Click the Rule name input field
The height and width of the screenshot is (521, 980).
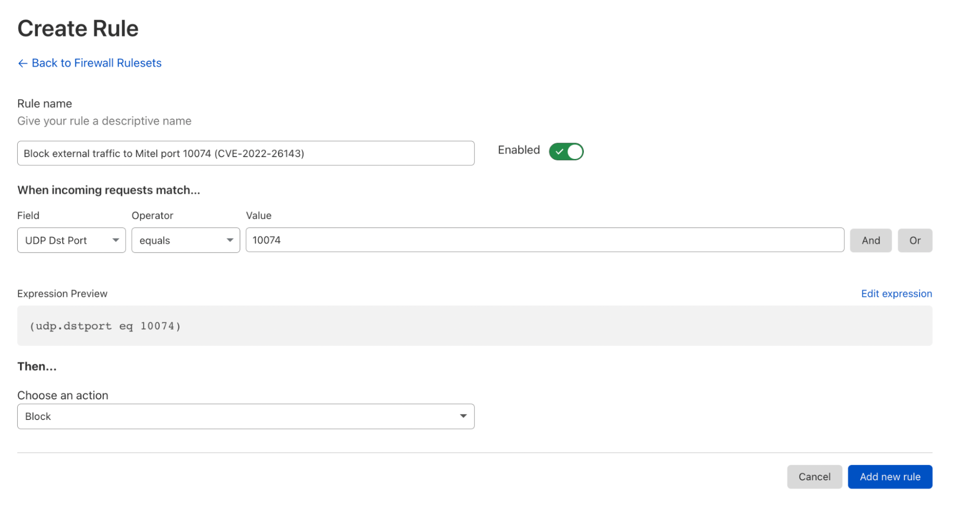[246, 153]
